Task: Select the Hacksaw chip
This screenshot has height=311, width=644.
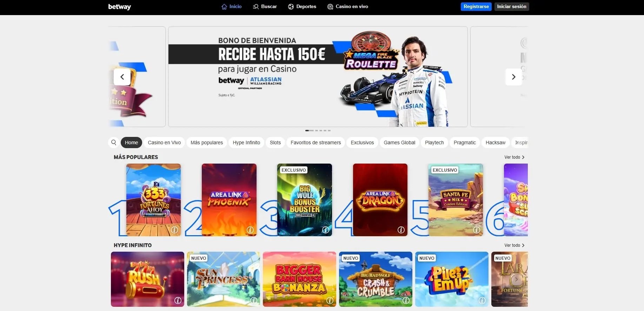Action: click(496, 143)
